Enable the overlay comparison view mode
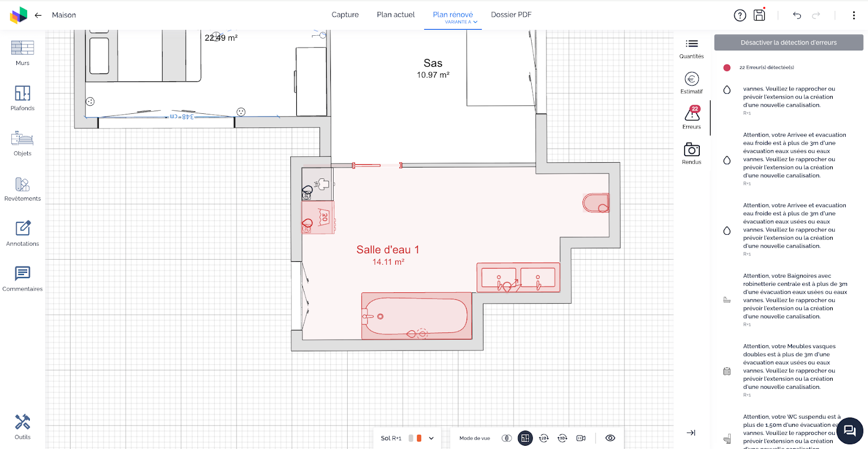868x449 pixels. click(507, 438)
